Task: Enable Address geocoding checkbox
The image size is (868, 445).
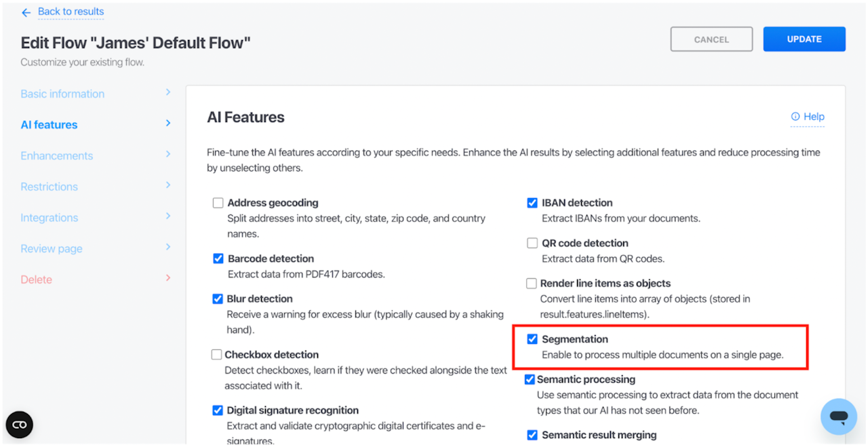Action: coord(218,203)
